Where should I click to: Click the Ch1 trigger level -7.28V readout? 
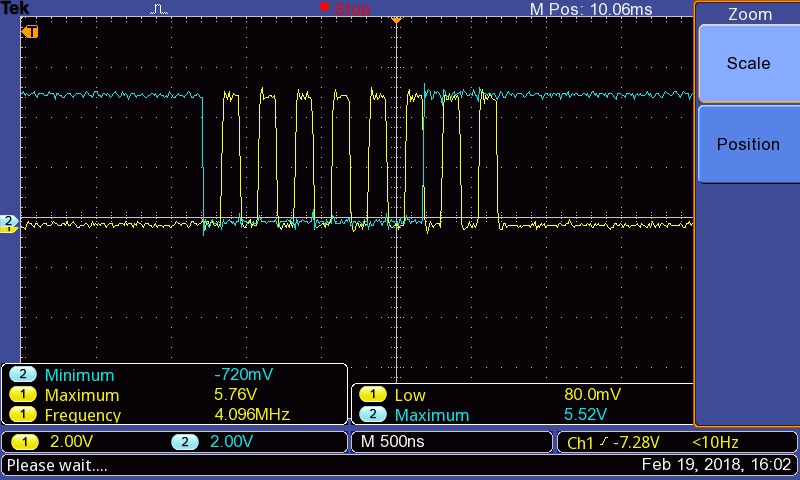click(x=614, y=442)
